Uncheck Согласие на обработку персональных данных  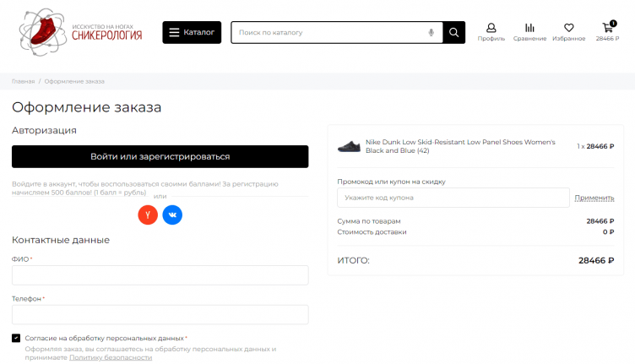click(x=16, y=338)
